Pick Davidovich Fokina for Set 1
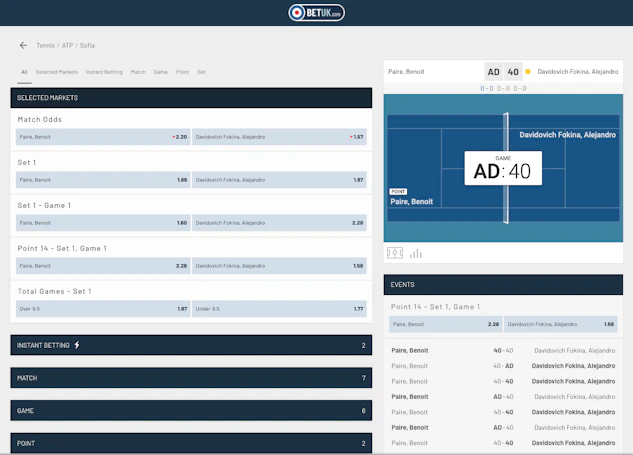This screenshot has height=455, width=633. point(279,180)
